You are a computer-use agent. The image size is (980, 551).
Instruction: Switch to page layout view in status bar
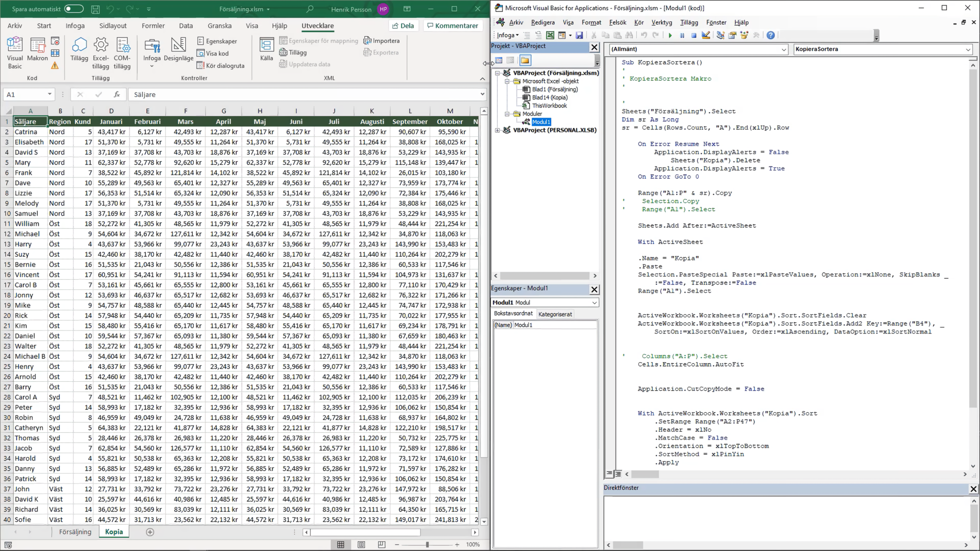click(361, 544)
